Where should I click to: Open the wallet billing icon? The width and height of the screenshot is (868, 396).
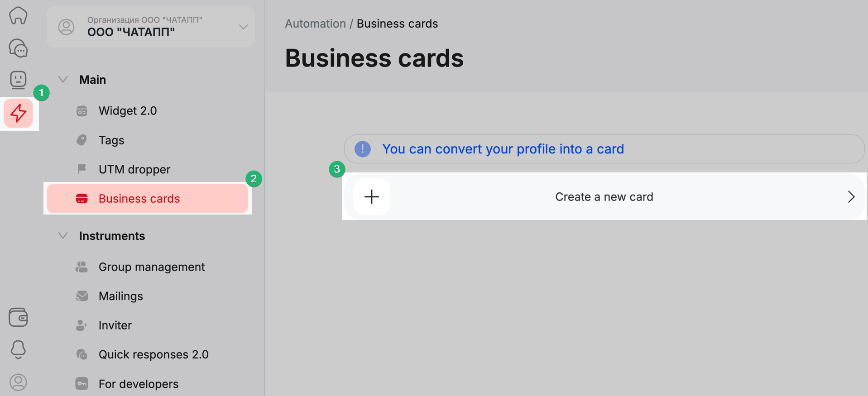click(x=18, y=317)
